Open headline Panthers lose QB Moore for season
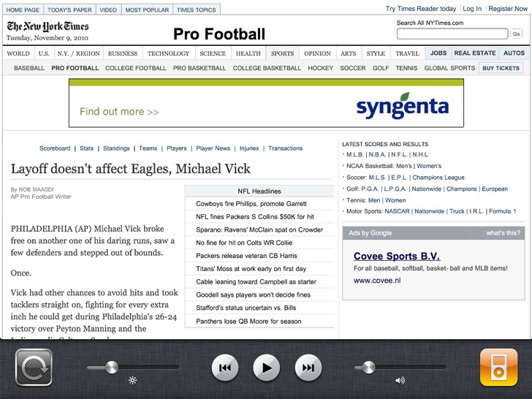The image size is (532, 399). point(248,322)
